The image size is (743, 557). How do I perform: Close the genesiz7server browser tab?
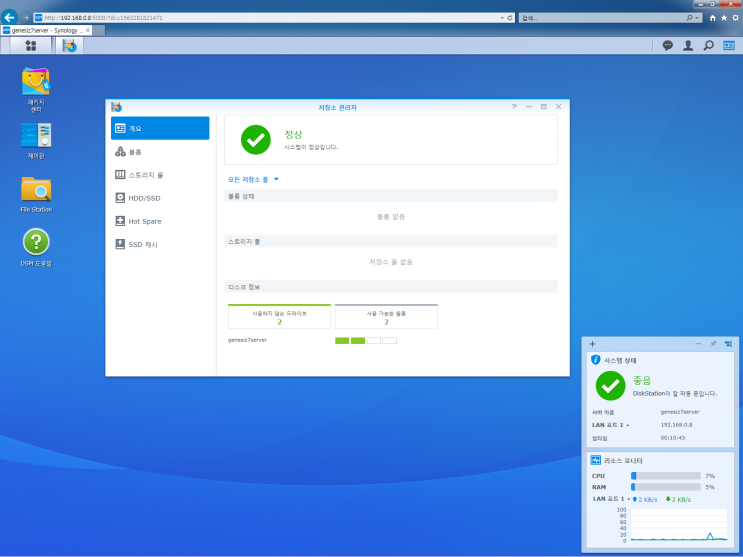(88, 30)
